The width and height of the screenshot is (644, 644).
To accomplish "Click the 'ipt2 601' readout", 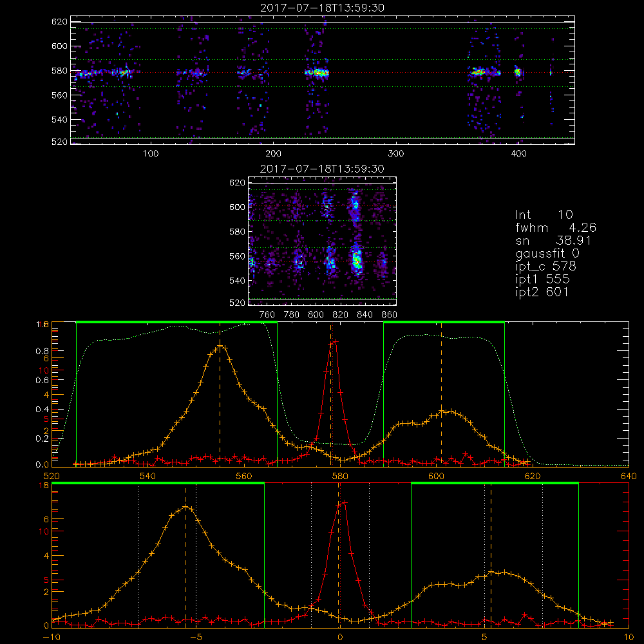I will (x=542, y=292).
